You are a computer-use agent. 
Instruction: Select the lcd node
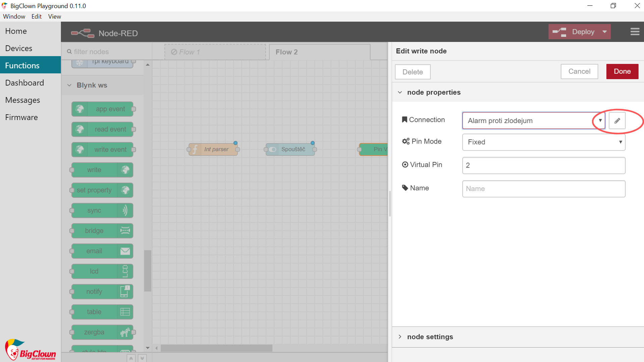click(x=102, y=271)
